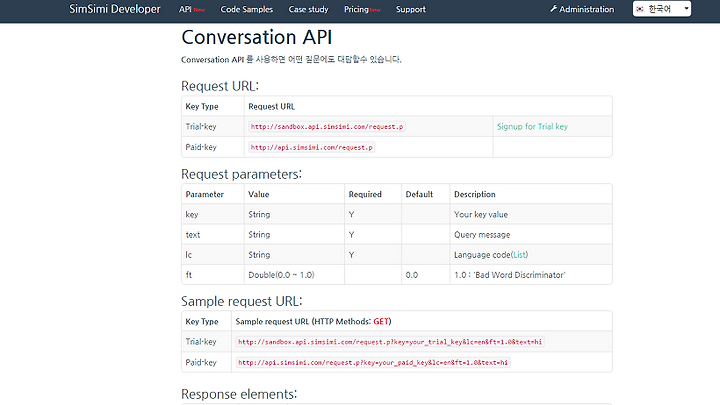The width and height of the screenshot is (720, 405).
Task: Click the 'Bad Word Discriminator' description cell
Action: point(531,275)
